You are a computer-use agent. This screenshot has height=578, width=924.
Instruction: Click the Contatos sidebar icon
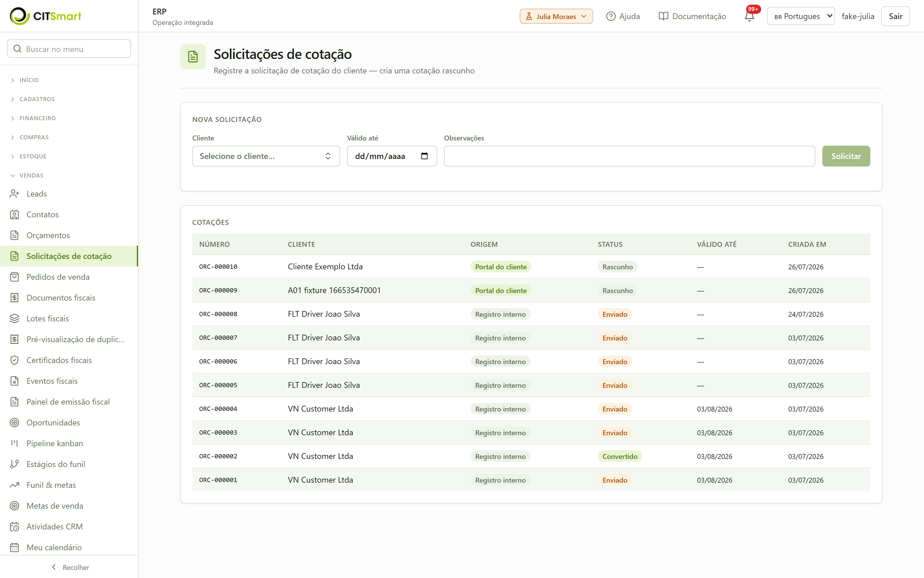pos(14,214)
